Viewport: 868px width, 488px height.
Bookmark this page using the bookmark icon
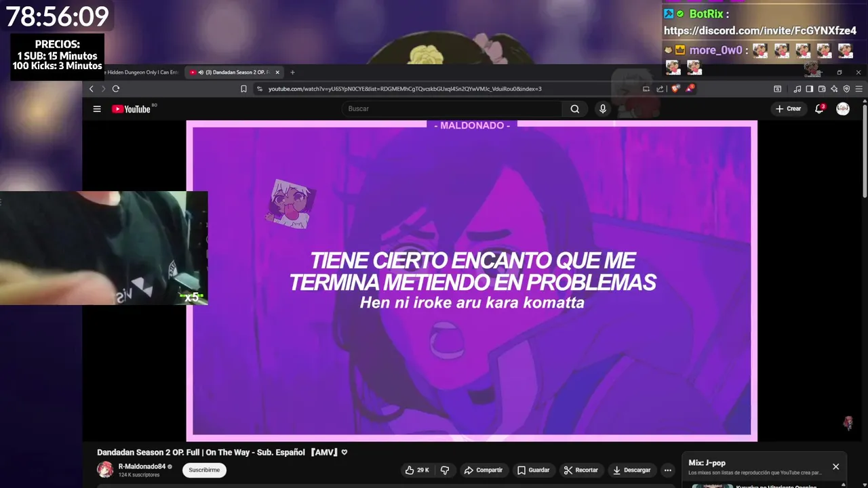click(x=243, y=89)
